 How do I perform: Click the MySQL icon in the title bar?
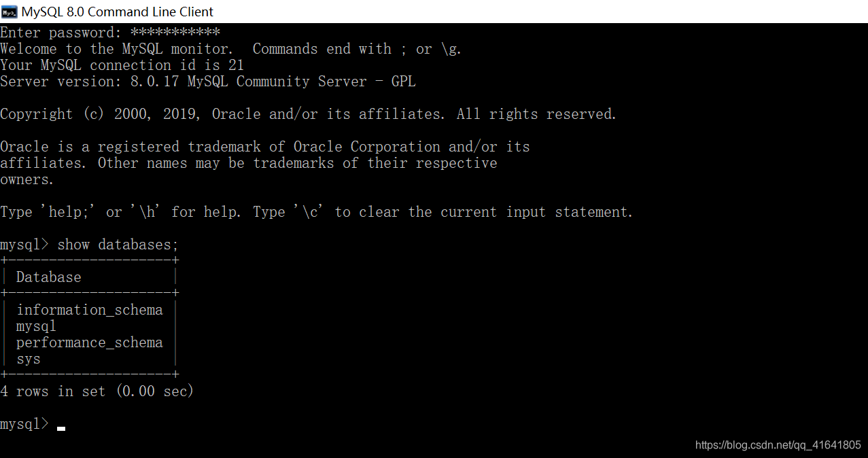(x=10, y=12)
